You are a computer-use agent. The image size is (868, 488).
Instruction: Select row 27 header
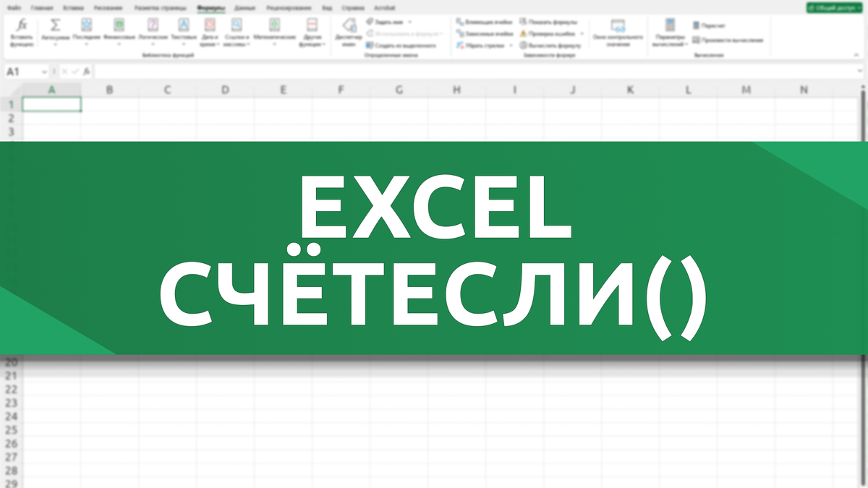tap(11, 457)
